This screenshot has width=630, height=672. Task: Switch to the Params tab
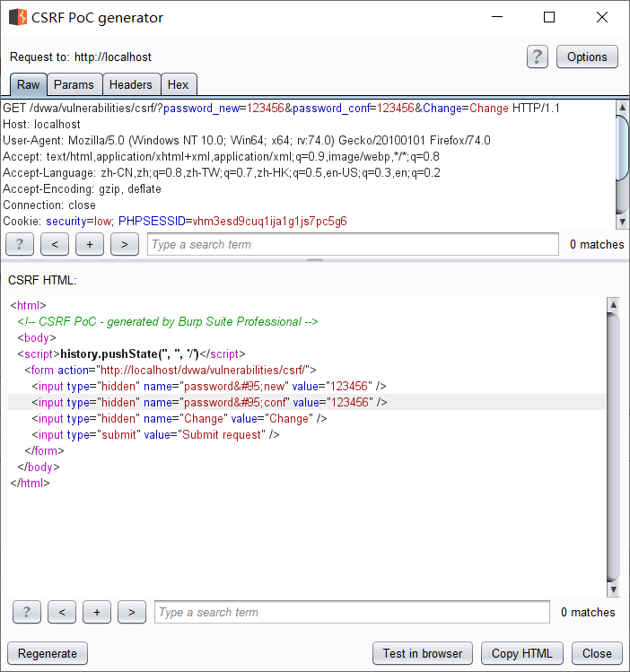[x=74, y=84]
